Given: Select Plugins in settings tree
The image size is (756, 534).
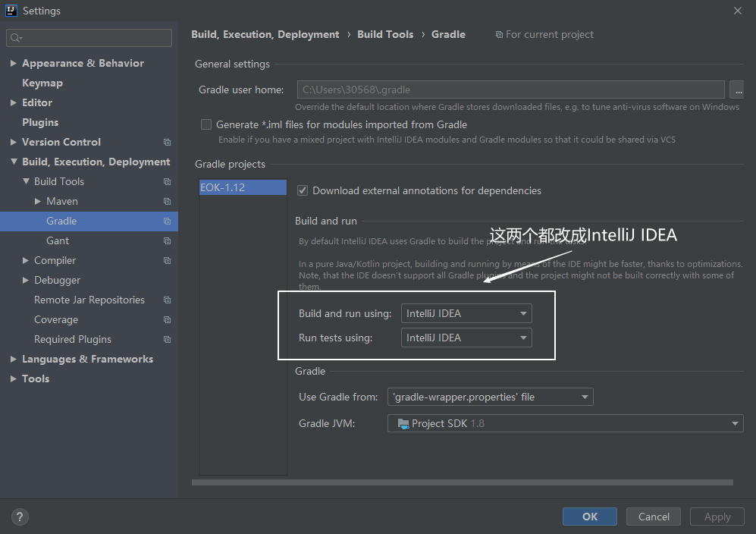Looking at the screenshot, I should coord(40,123).
